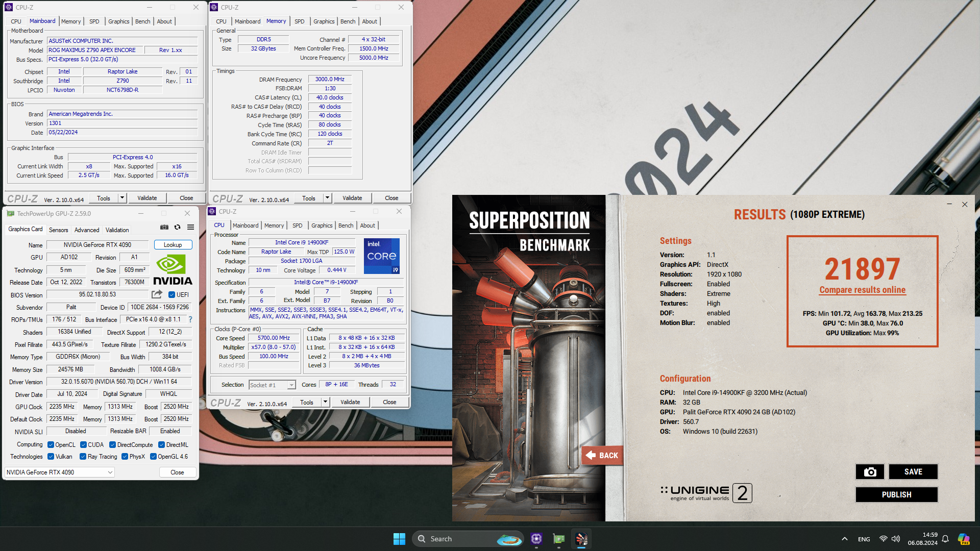Click the taskbar clock and date
This screenshot has width=980, height=551.
tap(923, 539)
